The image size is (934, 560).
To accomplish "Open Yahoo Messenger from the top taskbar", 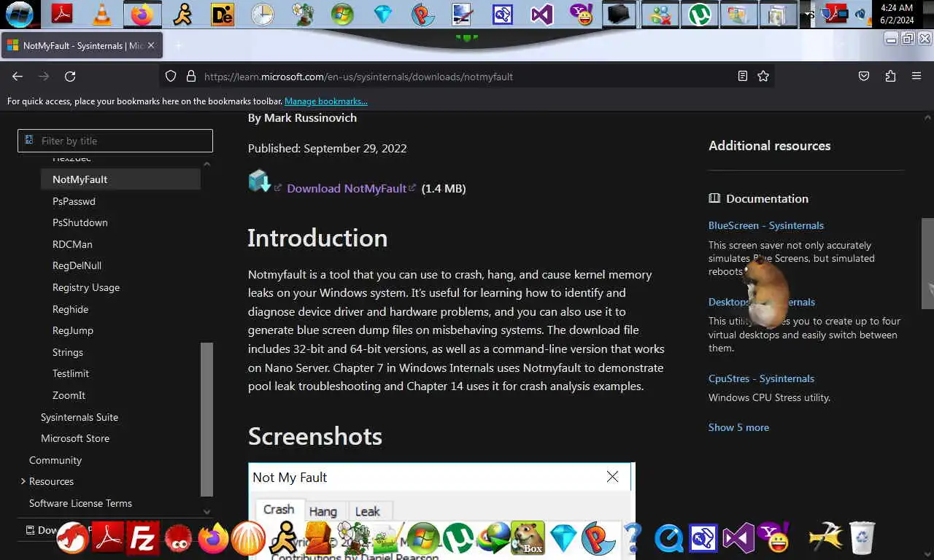I will point(582,14).
